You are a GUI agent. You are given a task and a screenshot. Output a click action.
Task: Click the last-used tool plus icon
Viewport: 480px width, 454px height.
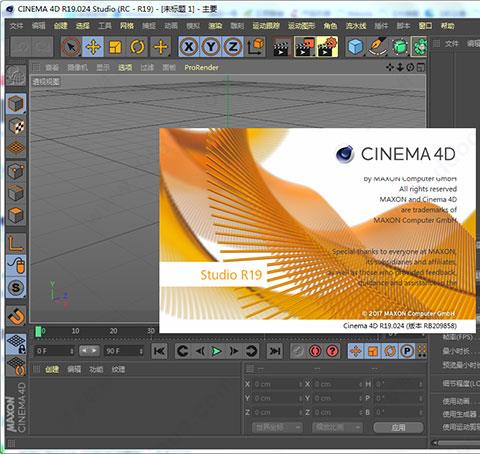point(161,47)
